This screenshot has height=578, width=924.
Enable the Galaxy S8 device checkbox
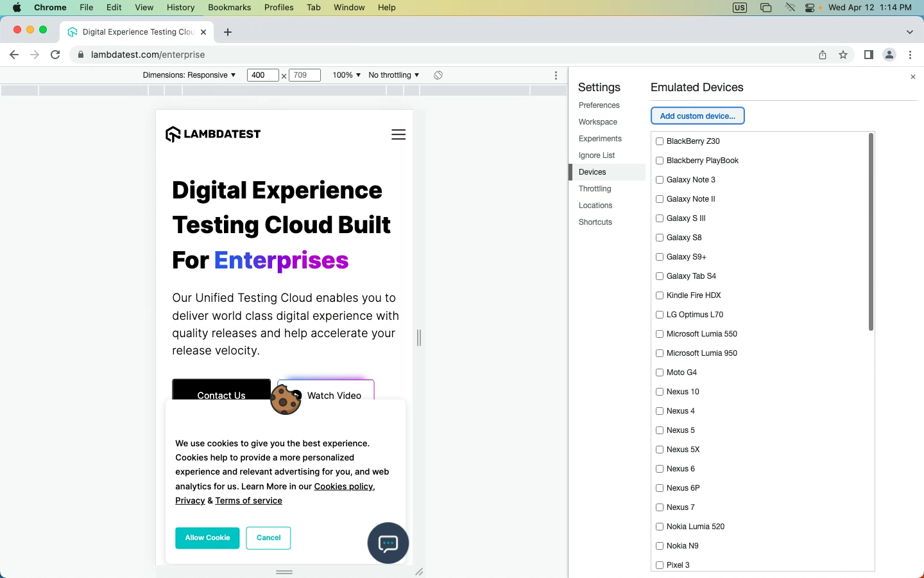659,238
